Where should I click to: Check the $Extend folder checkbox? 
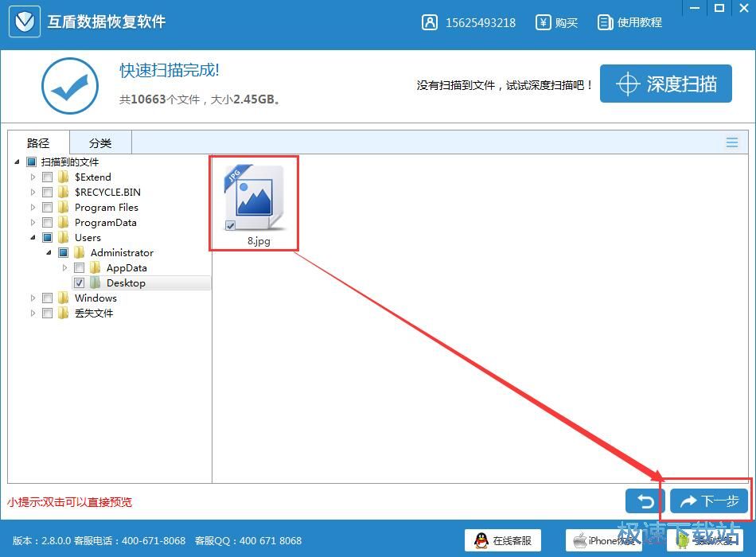click(x=47, y=177)
